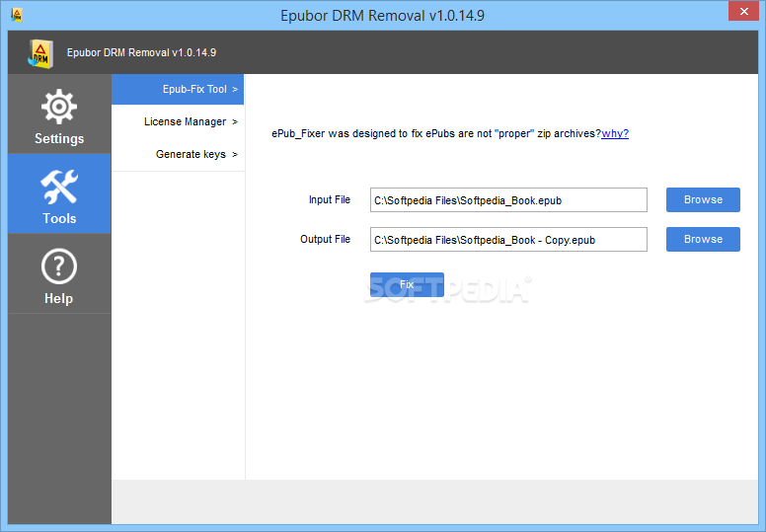
Task: Click into the Output File path field
Action: (508, 240)
